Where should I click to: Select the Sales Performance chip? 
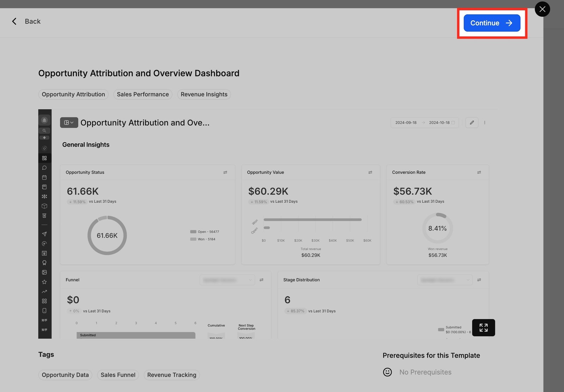point(143,94)
